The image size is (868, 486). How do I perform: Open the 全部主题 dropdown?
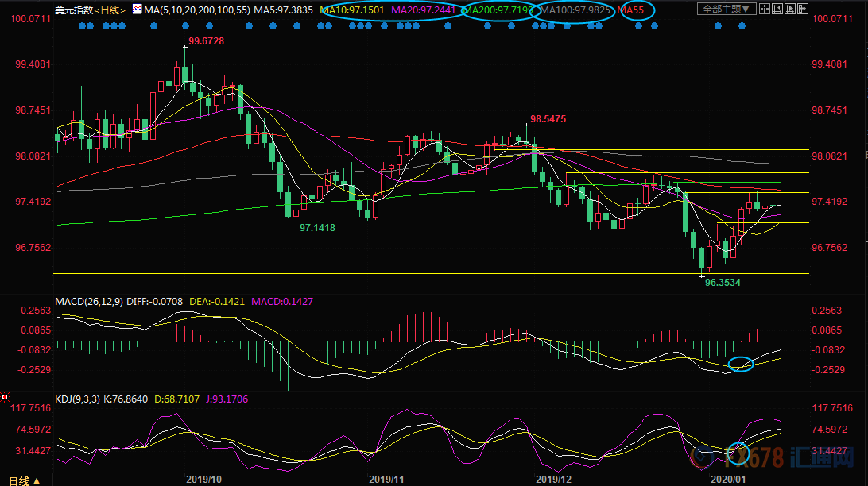pyautogui.click(x=725, y=10)
